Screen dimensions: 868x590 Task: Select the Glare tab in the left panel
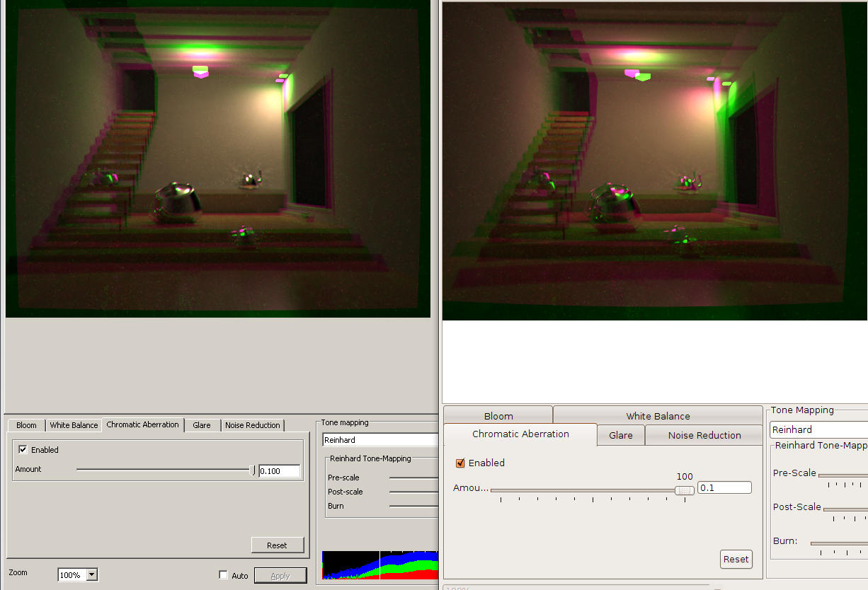click(x=202, y=424)
